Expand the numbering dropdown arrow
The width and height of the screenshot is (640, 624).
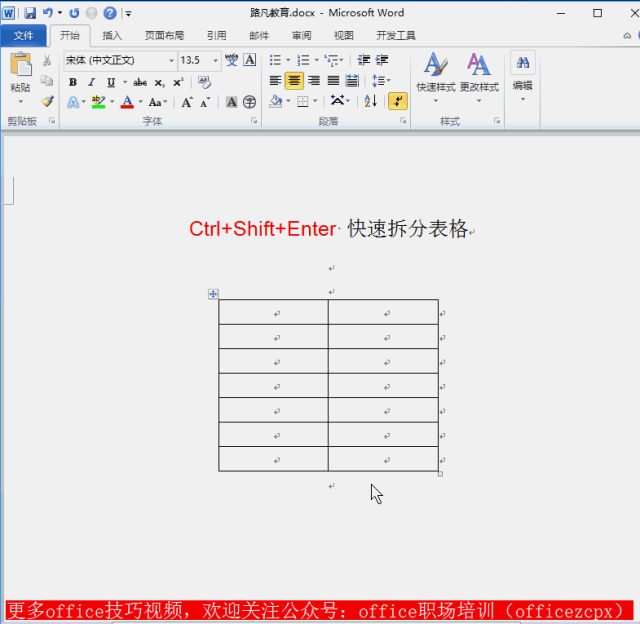coord(316,60)
